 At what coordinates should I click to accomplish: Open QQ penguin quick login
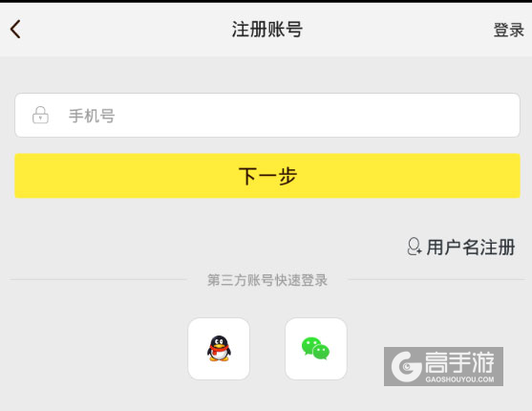[219, 349]
